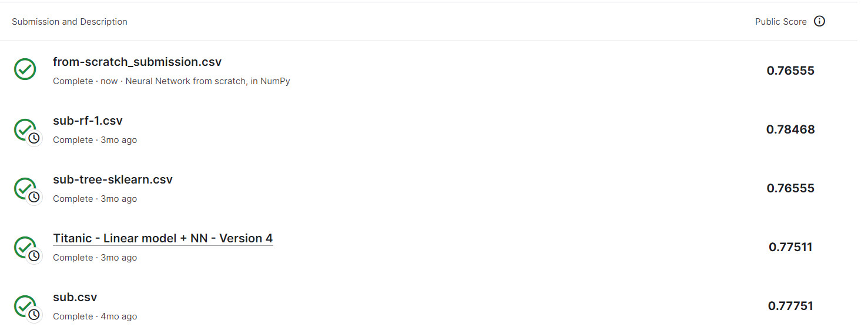
Task: Click the Public Score column header
Action: [x=780, y=22]
